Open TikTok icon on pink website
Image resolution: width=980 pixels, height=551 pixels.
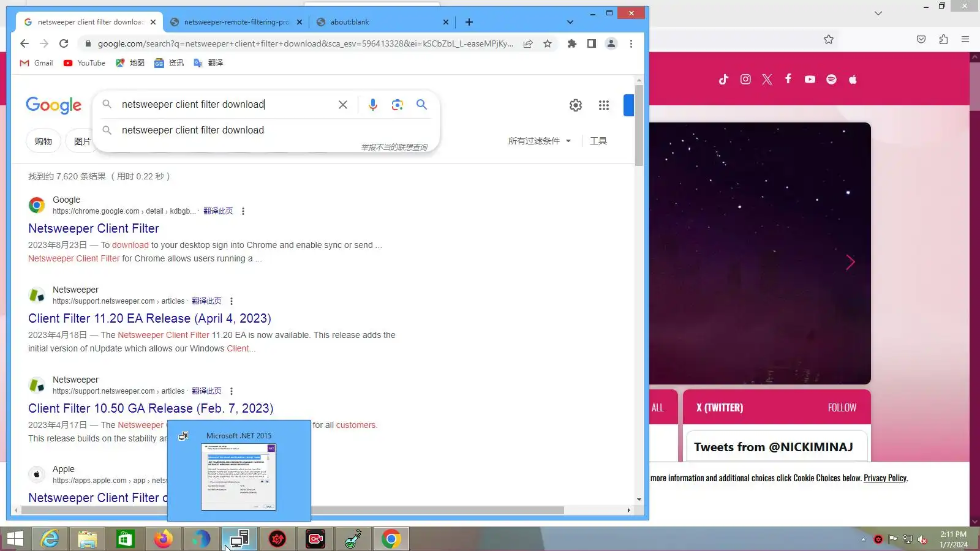[724, 79]
